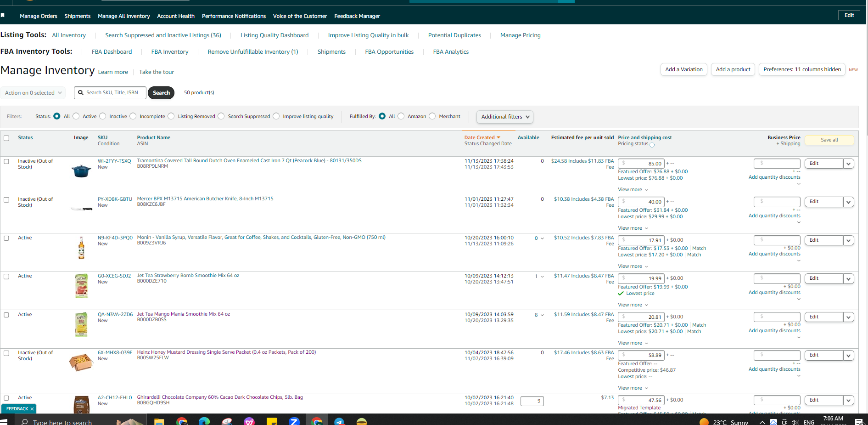Open the Action on 0 selected dropdown
This screenshot has height=425, width=868.
pyautogui.click(x=33, y=93)
